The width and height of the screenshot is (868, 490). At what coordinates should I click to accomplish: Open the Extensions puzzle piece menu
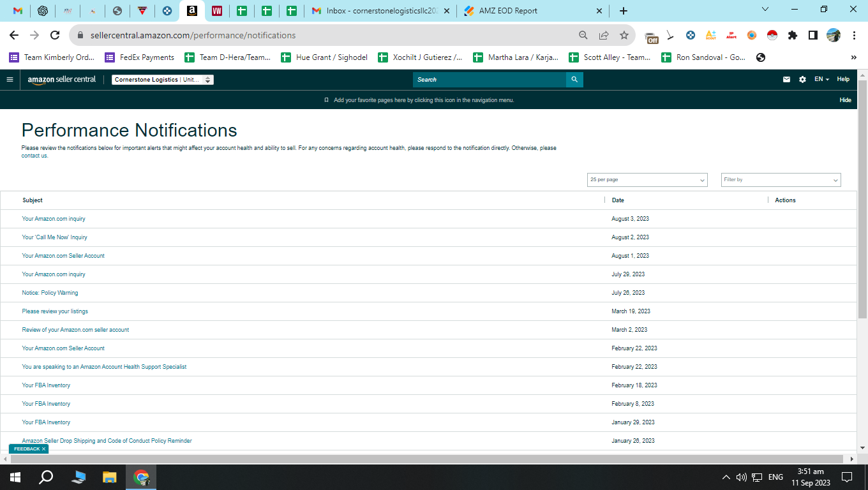793,36
